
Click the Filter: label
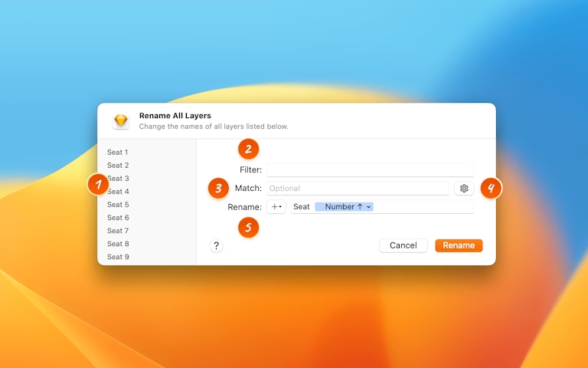[250, 169]
